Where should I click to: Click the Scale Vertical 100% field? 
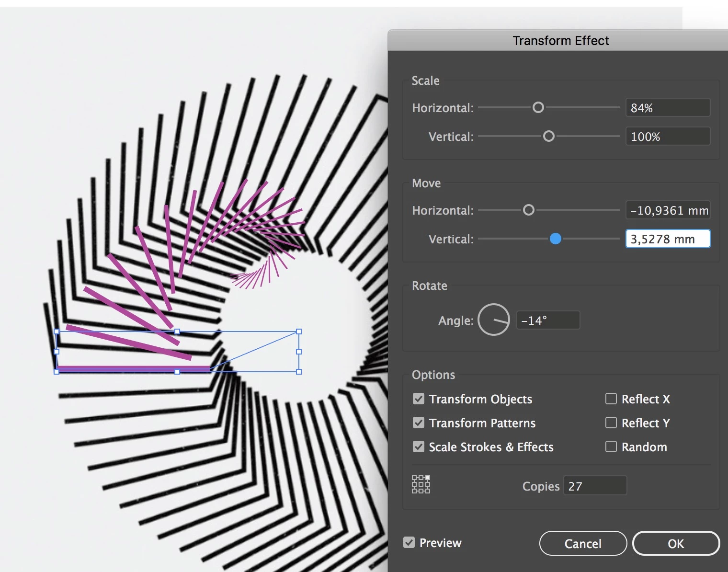[x=668, y=137]
